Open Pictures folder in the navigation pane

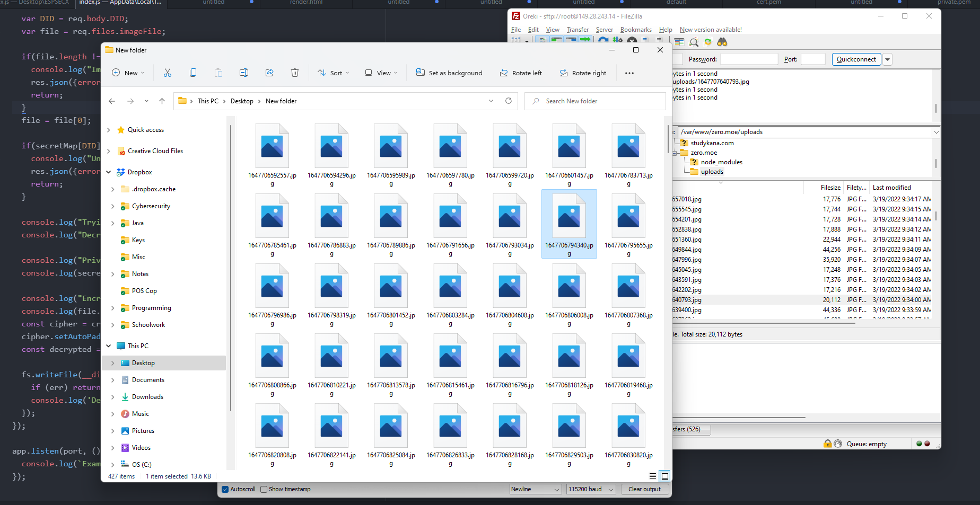coord(143,431)
